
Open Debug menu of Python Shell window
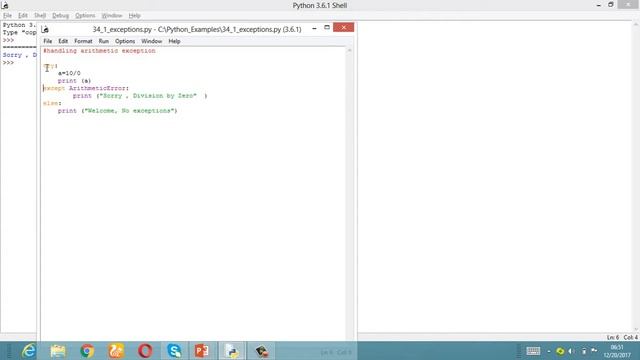(x=60, y=16)
